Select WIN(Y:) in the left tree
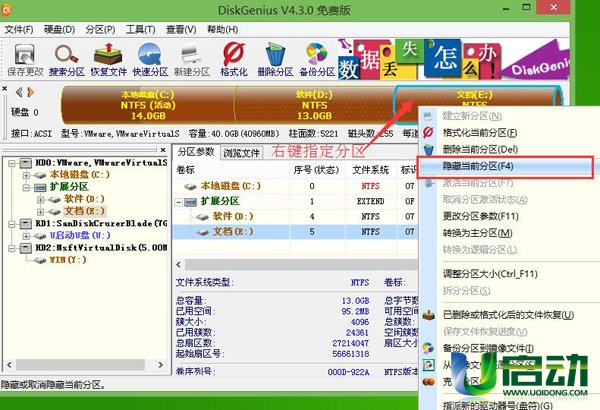 (x=68, y=260)
